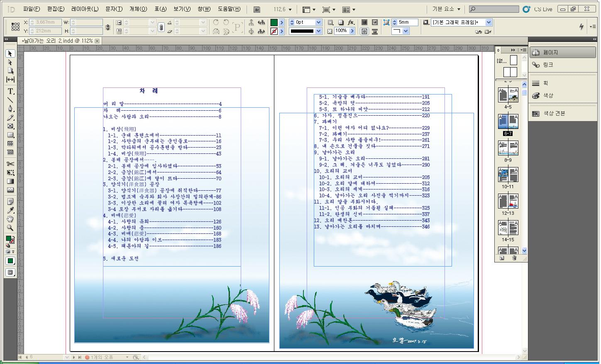Toggle the constrain proportions link icon
The height and width of the screenshot is (364, 601).
click(161, 27)
